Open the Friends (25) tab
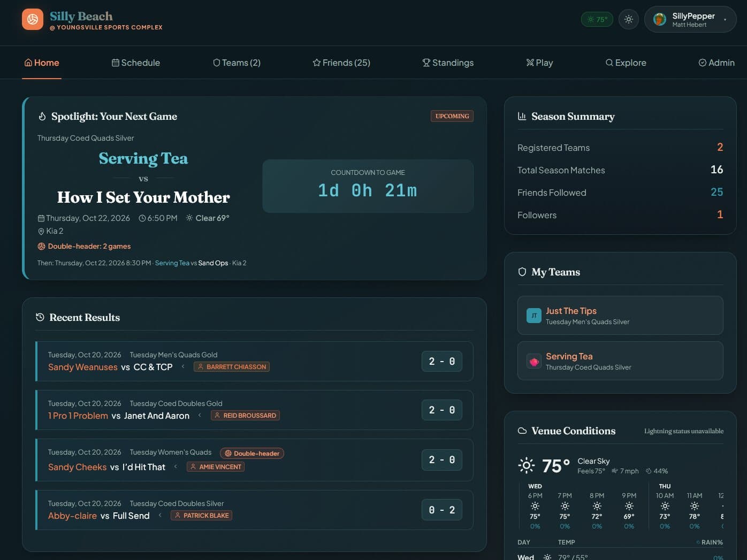This screenshot has width=747, height=560. click(341, 63)
